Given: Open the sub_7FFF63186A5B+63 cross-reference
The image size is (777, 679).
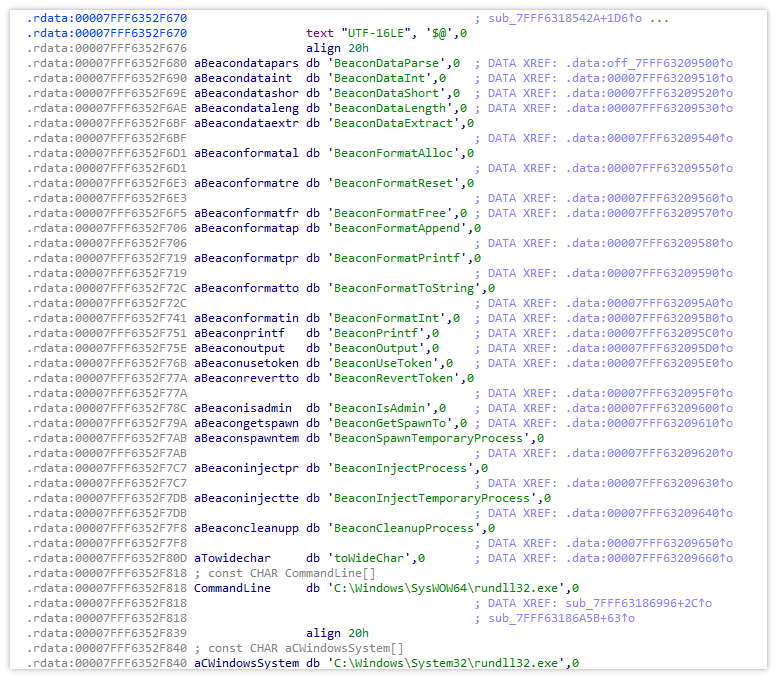Looking at the screenshot, I should [x=563, y=618].
